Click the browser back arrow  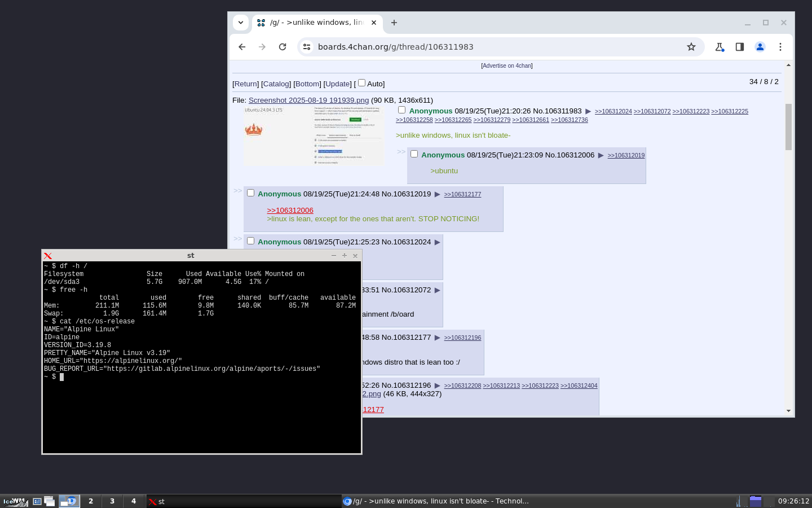242,47
